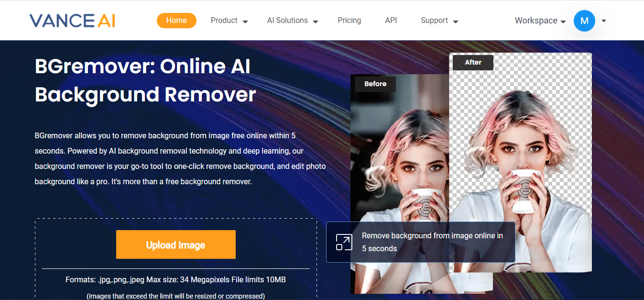Expand the Support dropdown arrow
Image resolution: width=644 pixels, height=300 pixels.
455,22
